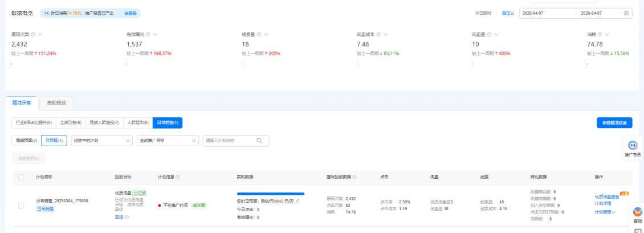Click the 去查看 link in report notice
The width and height of the screenshot is (644, 233).
130,13
